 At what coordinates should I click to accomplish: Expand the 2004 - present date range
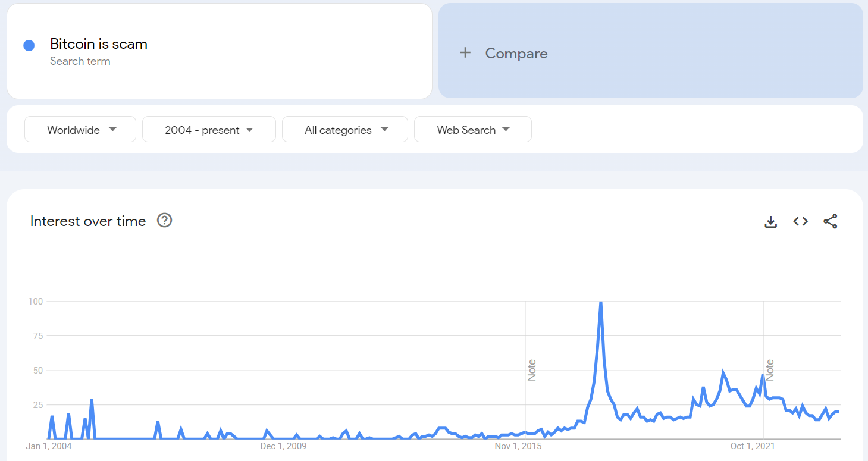coord(209,130)
